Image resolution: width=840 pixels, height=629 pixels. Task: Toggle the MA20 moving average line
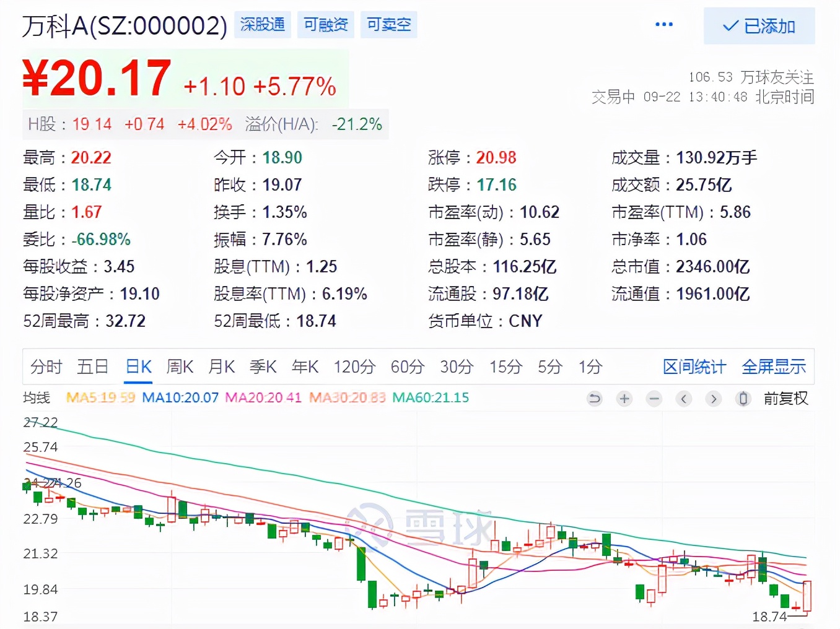[263, 397]
